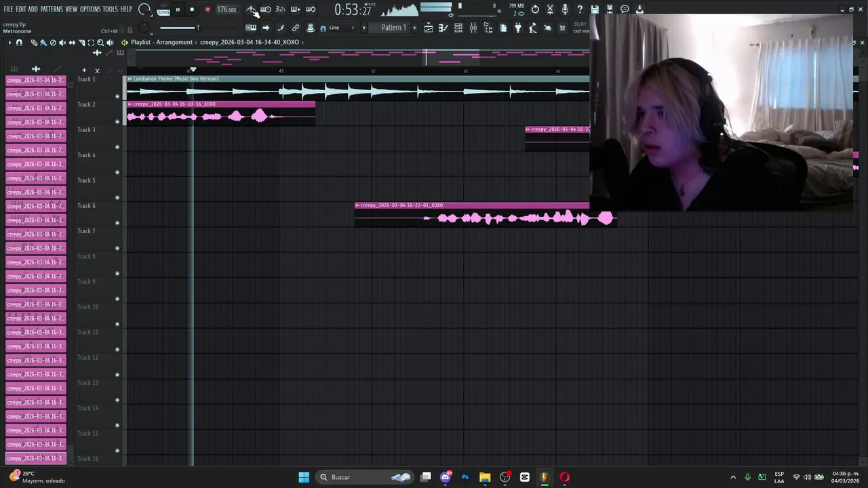Click the Candyman Theme audio clip title
This screenshot has width=868, height=488.
click(176, 79)
